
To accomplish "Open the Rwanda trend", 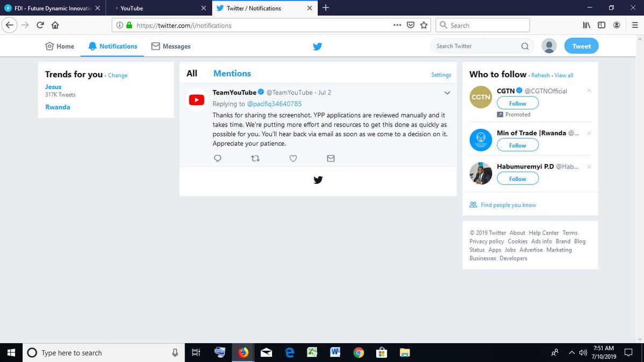I will coord(57,107).
